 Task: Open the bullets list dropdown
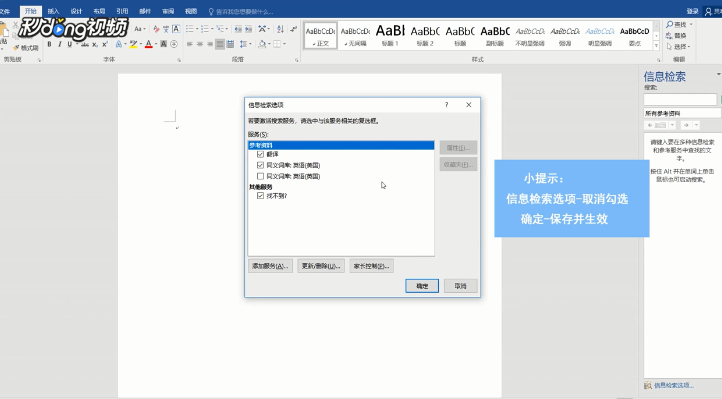click(x=197, y=29)
